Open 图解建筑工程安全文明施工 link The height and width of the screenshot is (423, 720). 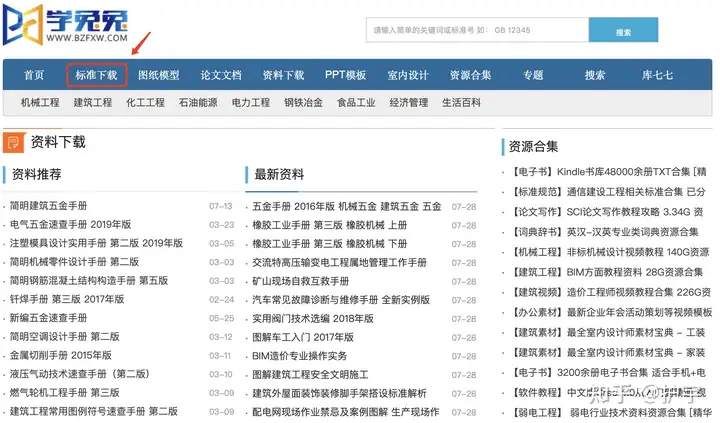(x=310, y=375)
